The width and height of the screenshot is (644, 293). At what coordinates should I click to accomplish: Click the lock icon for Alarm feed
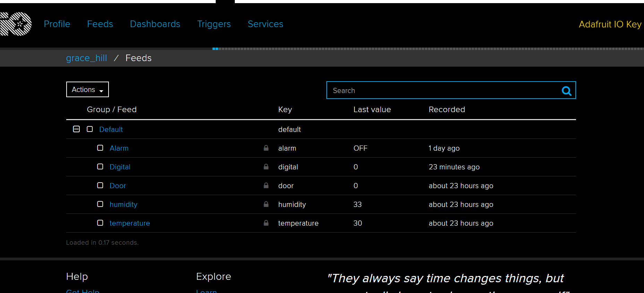coord(266,148)
